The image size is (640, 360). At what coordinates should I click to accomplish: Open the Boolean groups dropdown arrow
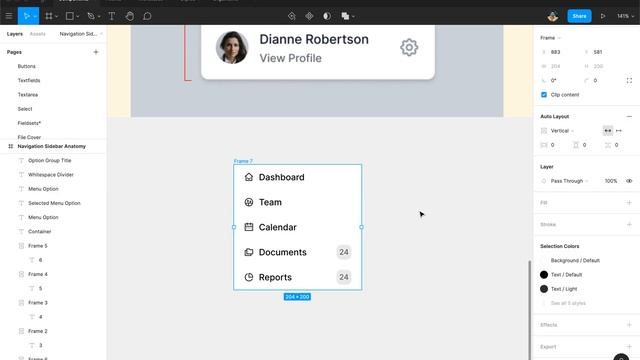pos(353,17)
